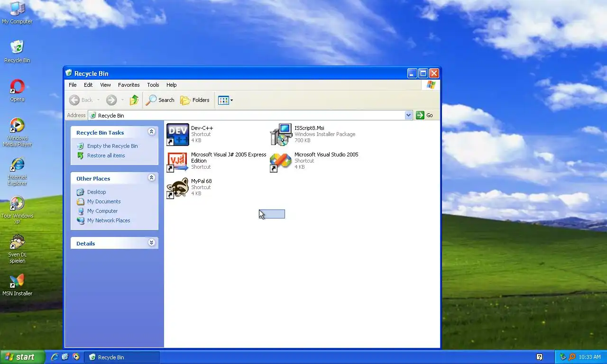
Task: Click the Dev-C++ file name text
Action: point(202,128)
